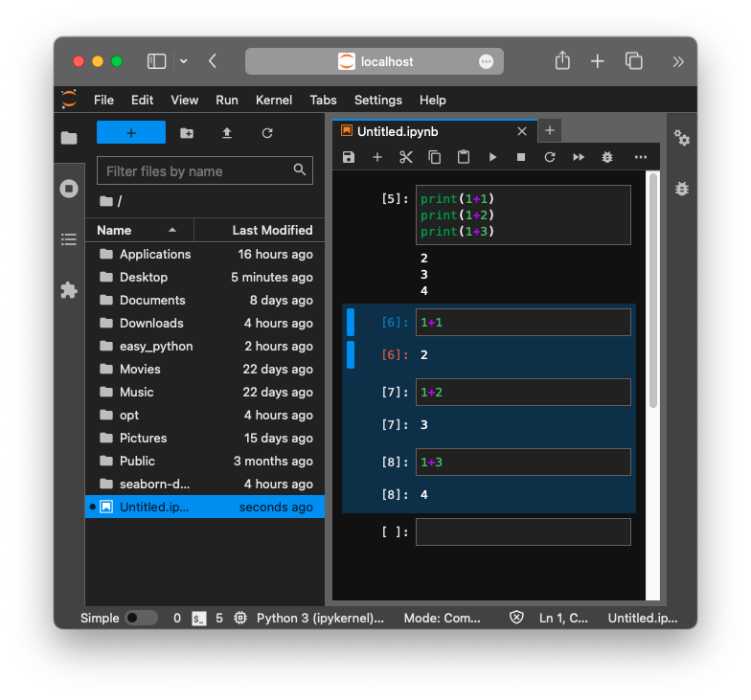Click the root folder breadcrumb icon
Screen dimensions: 751x700
click(x=105, y=201)
